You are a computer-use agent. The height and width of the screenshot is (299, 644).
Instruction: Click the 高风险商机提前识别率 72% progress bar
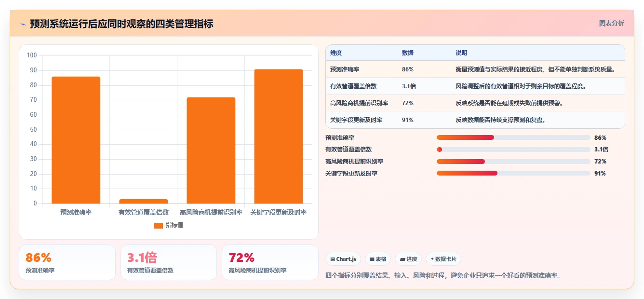(x=513, y=161)
